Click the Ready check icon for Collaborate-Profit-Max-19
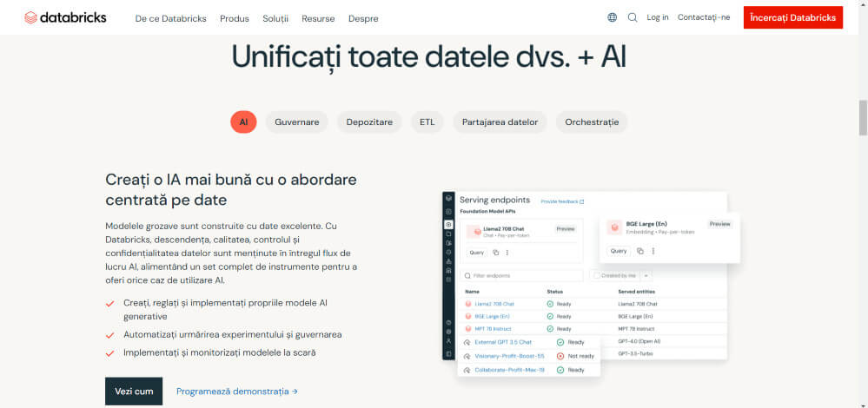This screenshot has width=868, height=408. point(560,370)
